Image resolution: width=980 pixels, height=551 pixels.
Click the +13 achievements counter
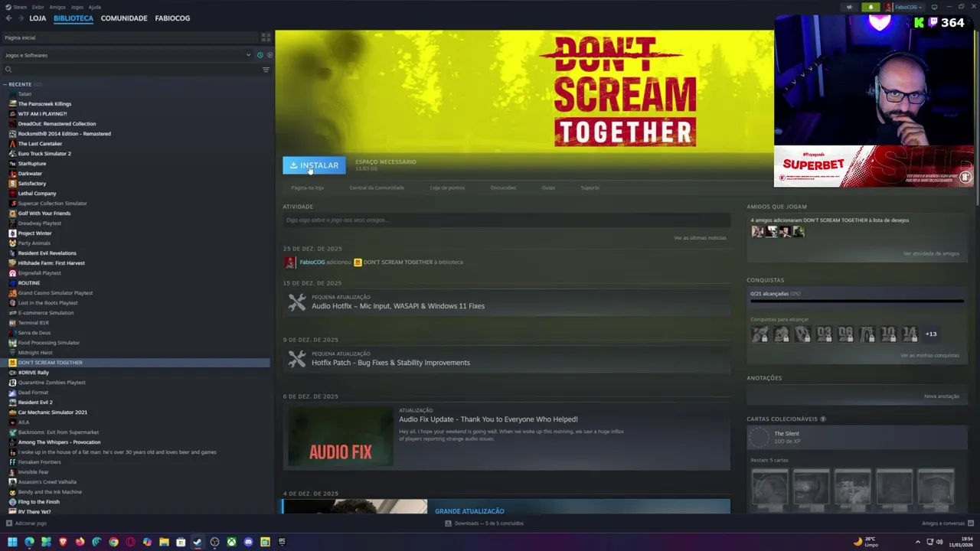coord(930,334)
